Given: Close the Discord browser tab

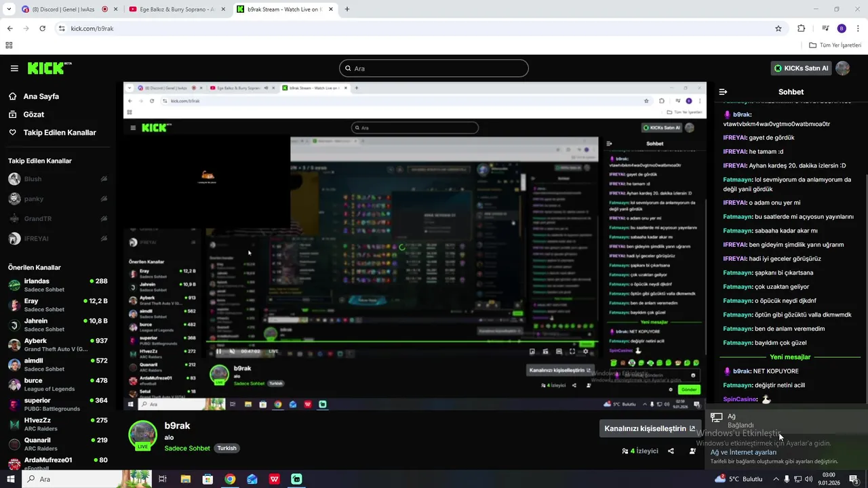Looking at the screenshot, I should point(116,9).
